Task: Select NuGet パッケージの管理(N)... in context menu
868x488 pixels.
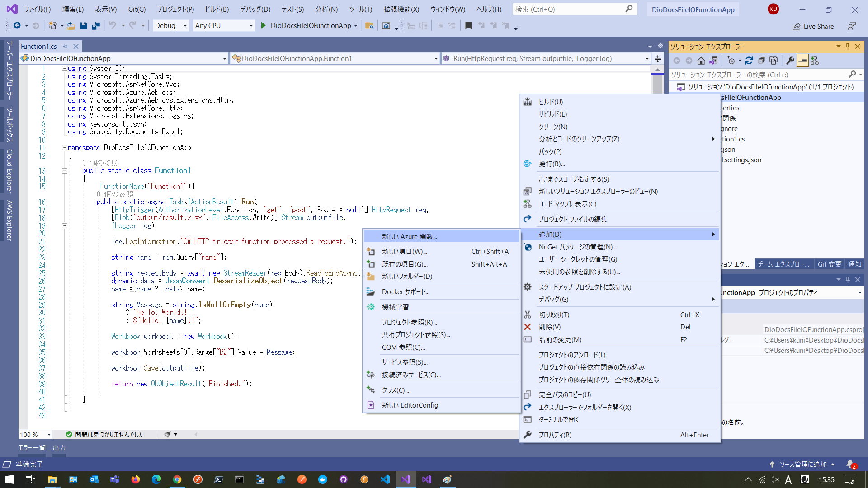Action: (x=619, y=247)
